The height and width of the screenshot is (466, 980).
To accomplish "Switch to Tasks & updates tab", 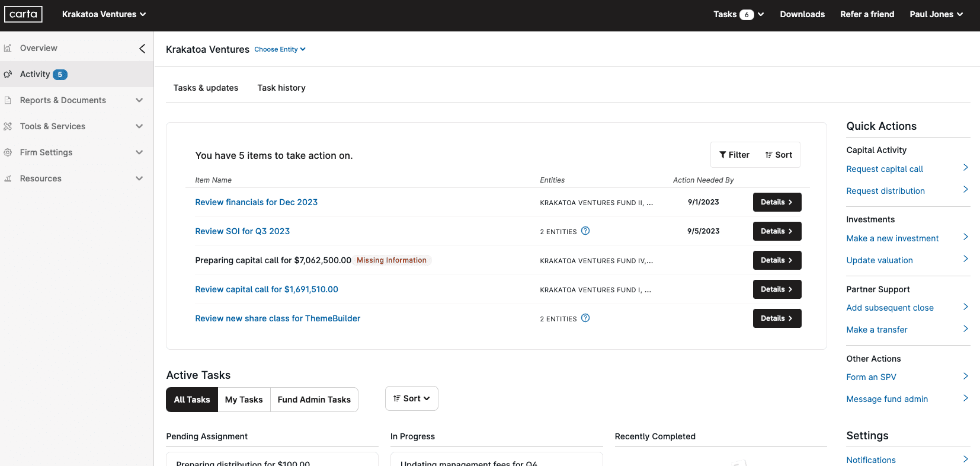I will pos(206,88).
